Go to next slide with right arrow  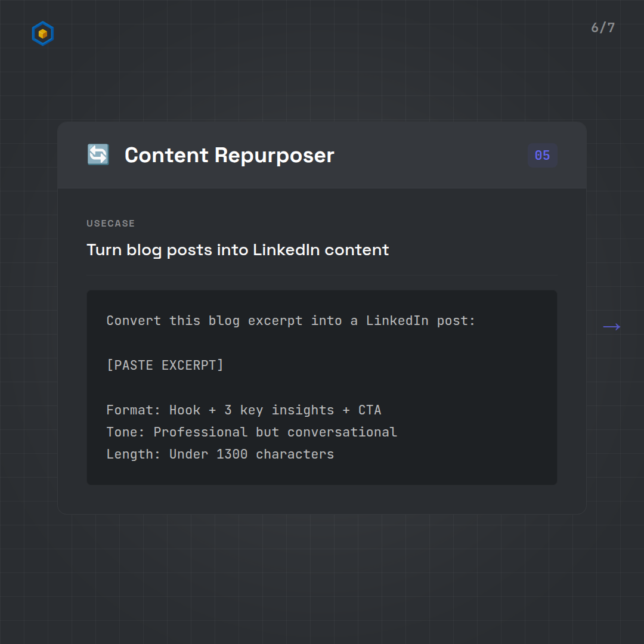pos(611,327)
